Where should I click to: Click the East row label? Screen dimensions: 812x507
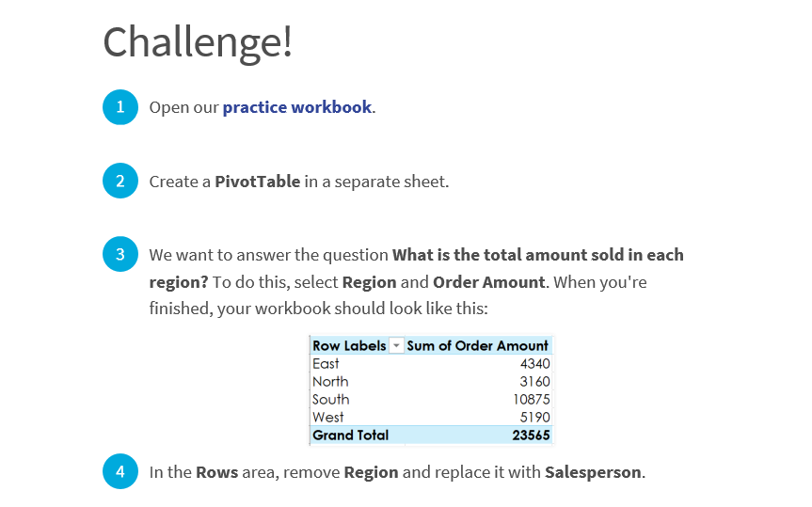tap(326, 363)
